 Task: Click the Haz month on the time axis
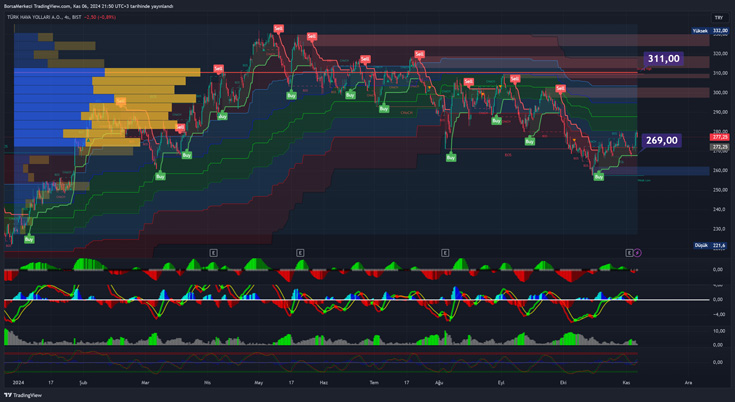click(x=323, y=382)
